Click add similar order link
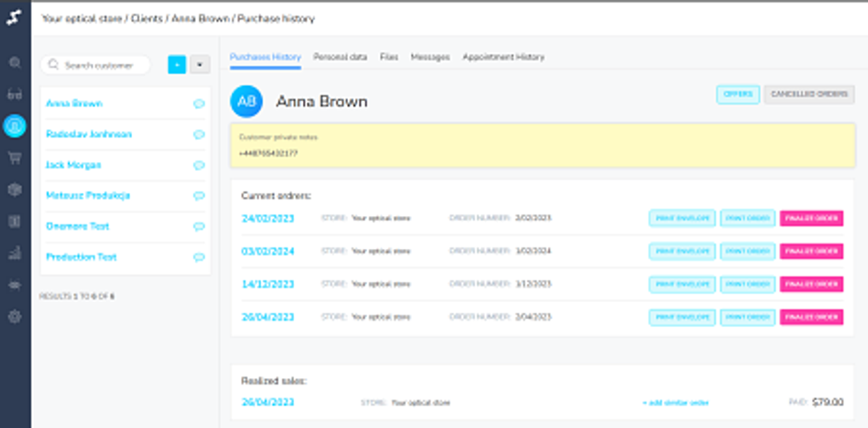868x428 pixels. tap(675, 403)
